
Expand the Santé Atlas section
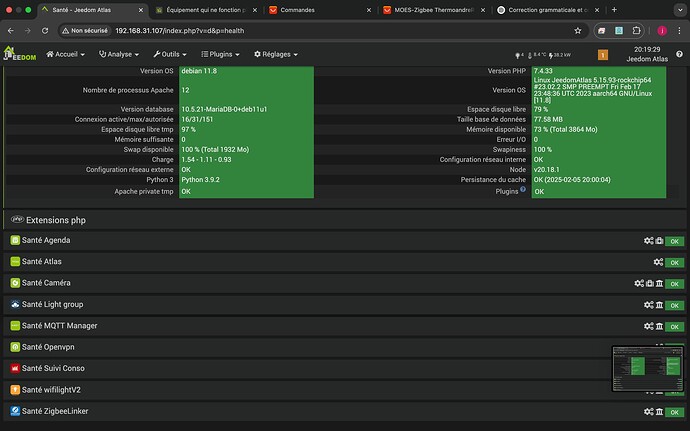345,262
